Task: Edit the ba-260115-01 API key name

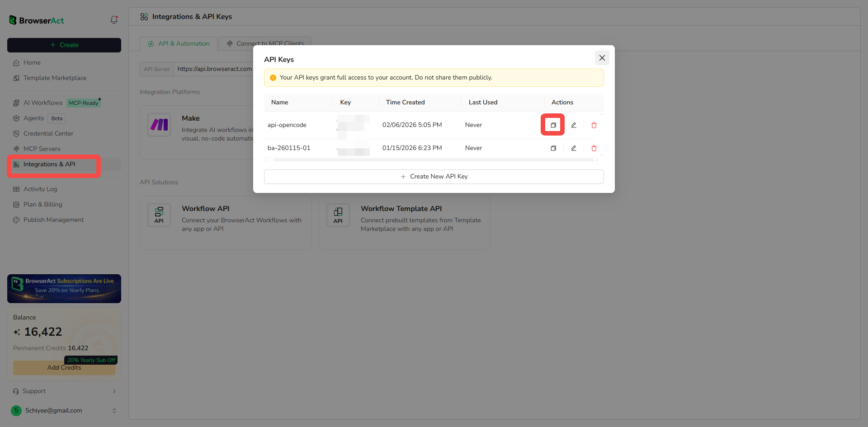Action: tap(573, 148)
